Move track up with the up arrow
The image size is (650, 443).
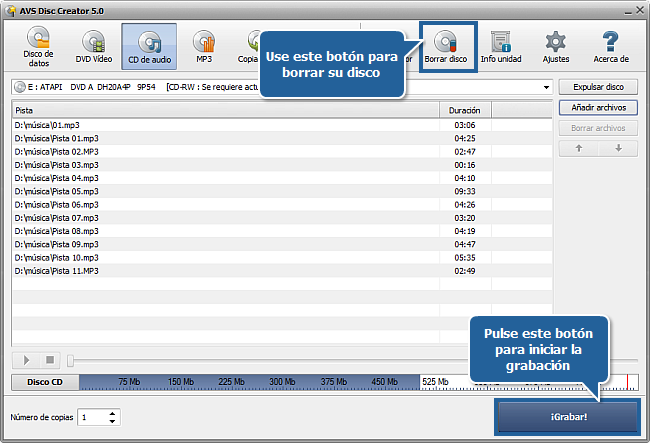[579, 148]
